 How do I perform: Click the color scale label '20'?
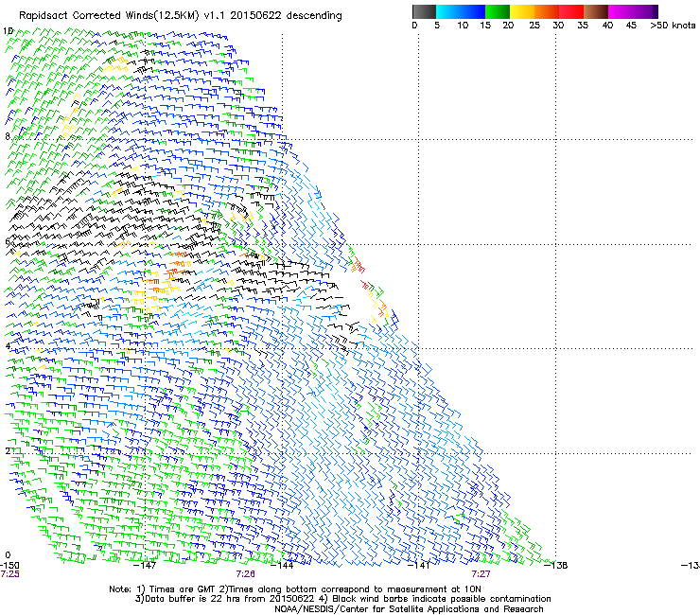pyautogui.click(x=508, y=26)
